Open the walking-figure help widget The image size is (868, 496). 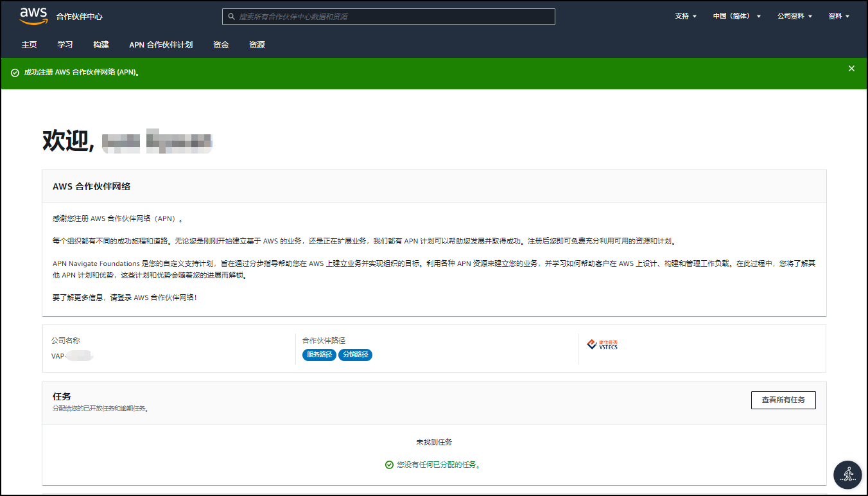(847, 474)
